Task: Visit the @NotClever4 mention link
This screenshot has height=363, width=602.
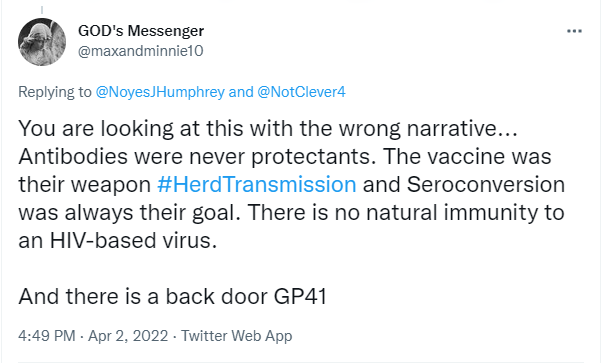Action: point(301,92)
